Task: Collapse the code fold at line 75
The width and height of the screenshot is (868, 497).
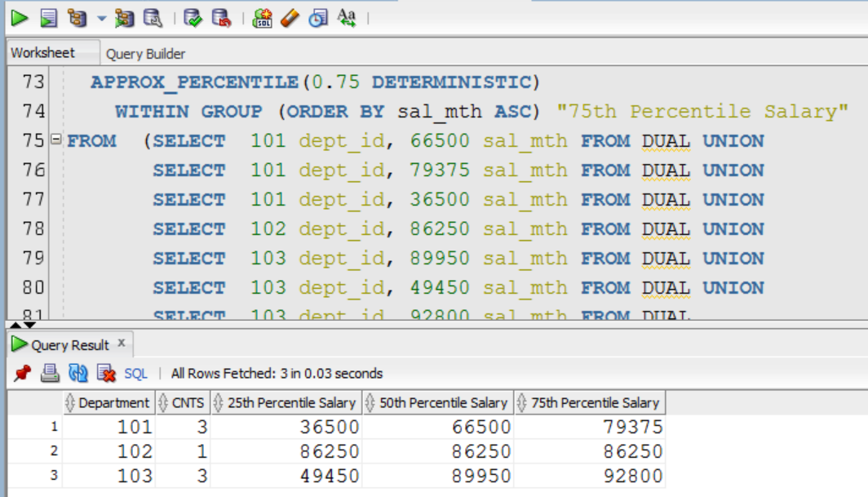Action: pos(56,139)
